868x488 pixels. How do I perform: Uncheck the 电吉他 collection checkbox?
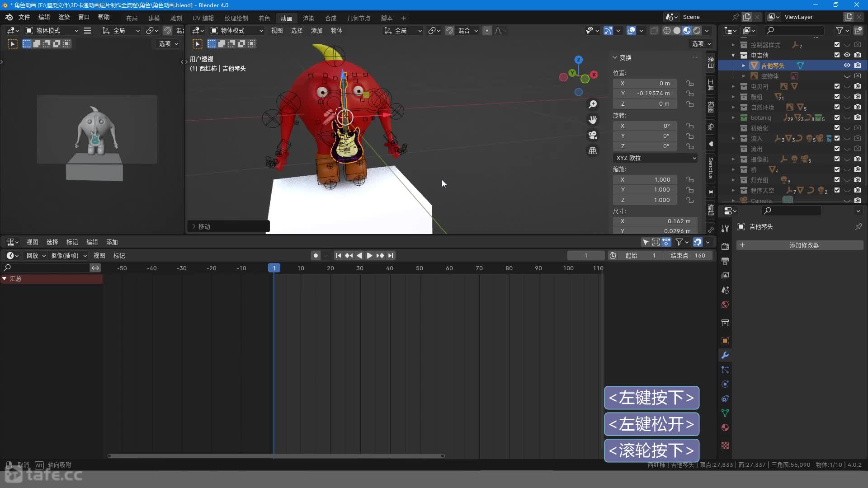(837, 55)
